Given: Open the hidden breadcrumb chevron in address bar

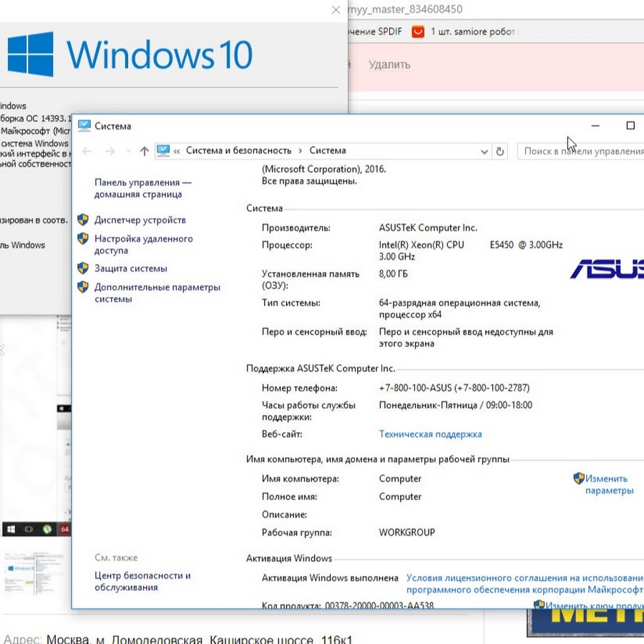Looking at the screenshot, I should pos(177,151).
